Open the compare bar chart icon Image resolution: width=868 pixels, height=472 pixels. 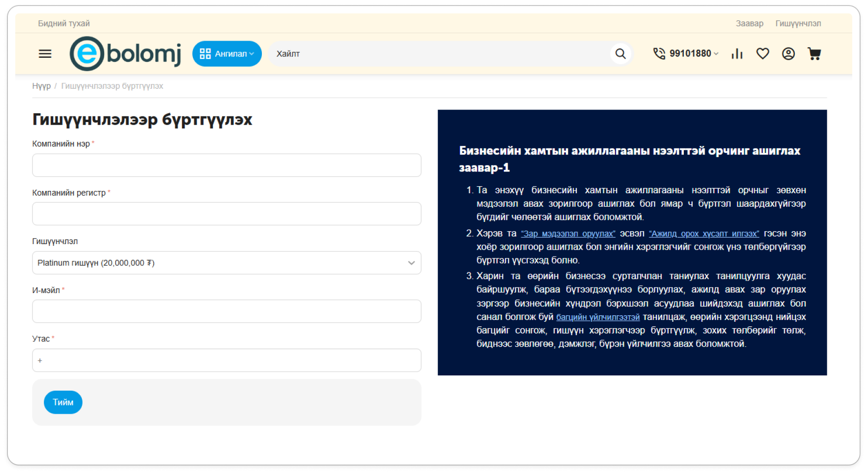[x=737, y=54]
